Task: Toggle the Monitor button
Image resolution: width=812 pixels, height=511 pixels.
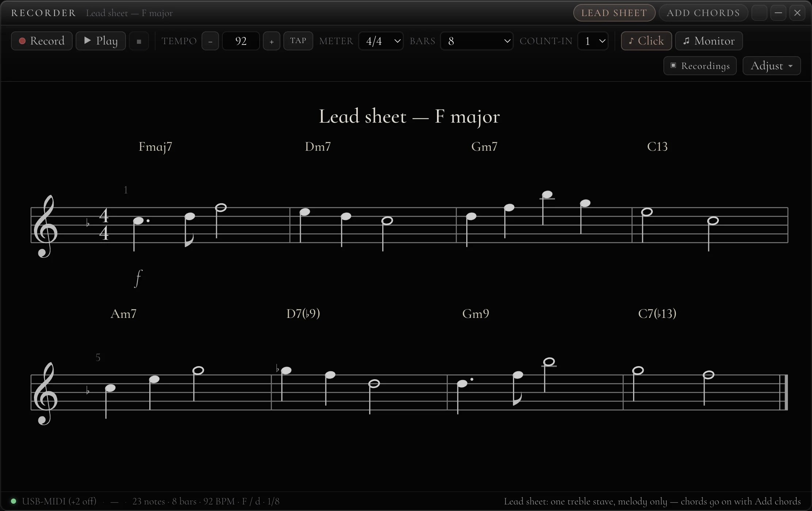Action: pos(709,41)
